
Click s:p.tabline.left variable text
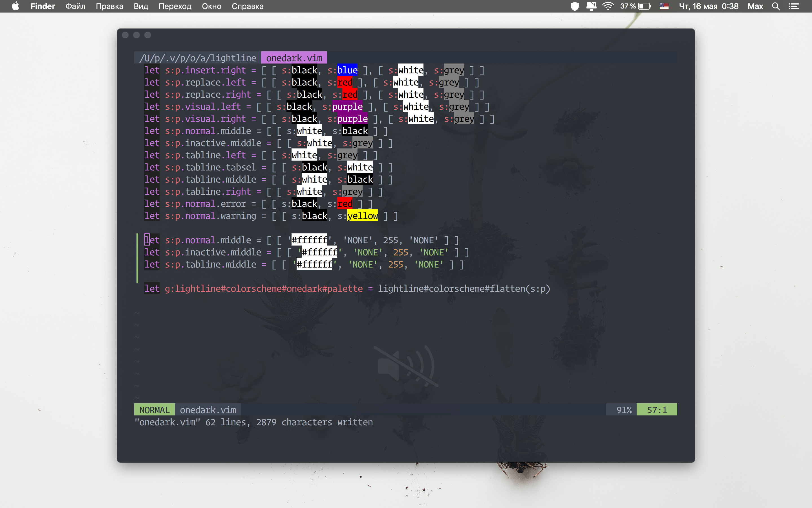(205, 155)
